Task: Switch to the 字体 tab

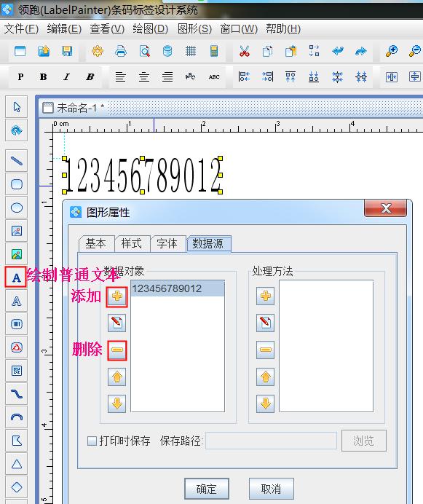Action: 167,243
